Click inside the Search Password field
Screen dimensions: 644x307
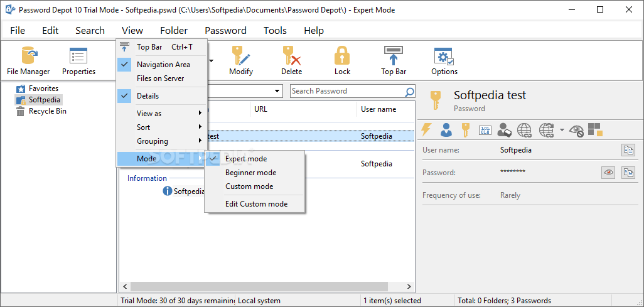(347, 91)
